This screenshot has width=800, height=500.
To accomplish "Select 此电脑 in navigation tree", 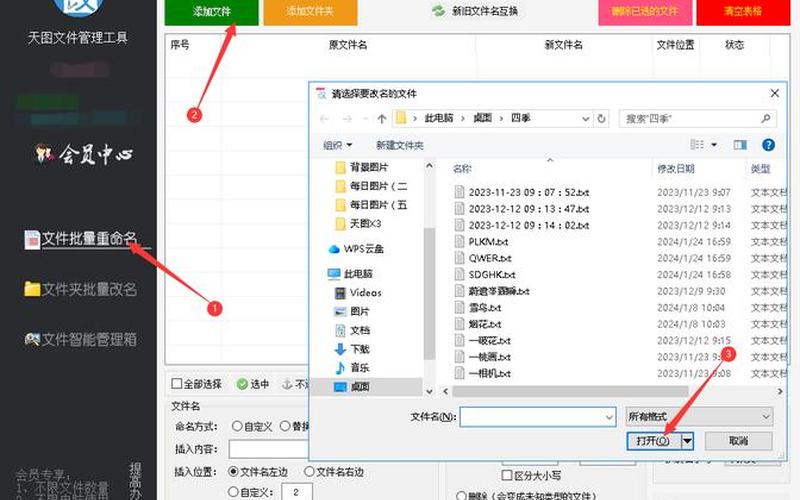I will click(x=351, y=274).
